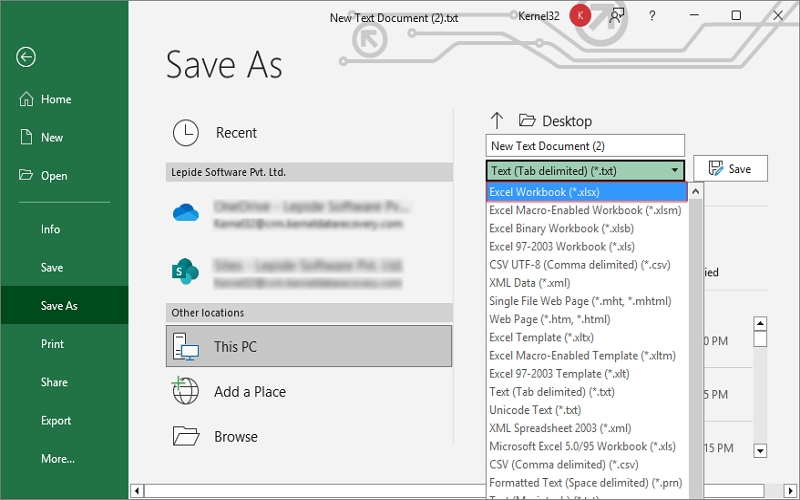
Task: Choose Unicode Text (*.txt) format
Action: point(587,410)
